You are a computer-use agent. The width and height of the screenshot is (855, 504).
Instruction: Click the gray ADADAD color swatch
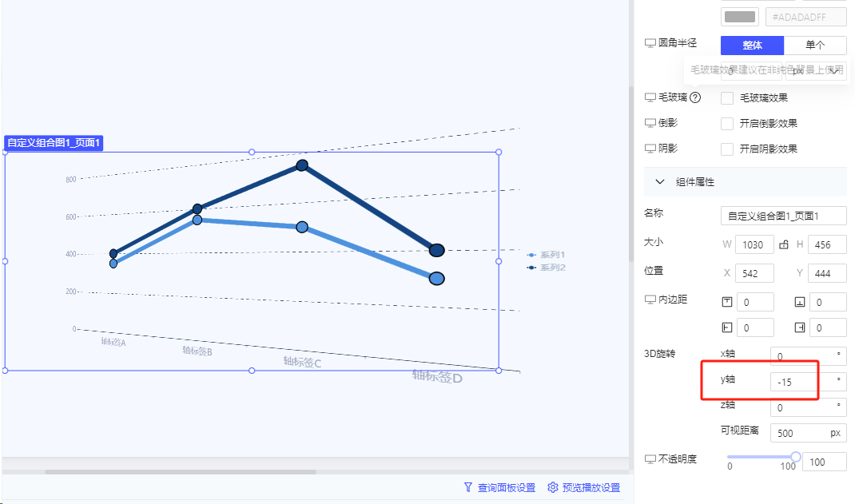(740, 17)
